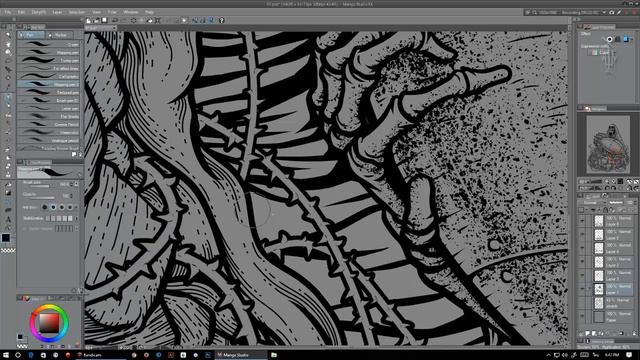
Task: Select the Calligraphy sub tool
Action: click(49, 76)
